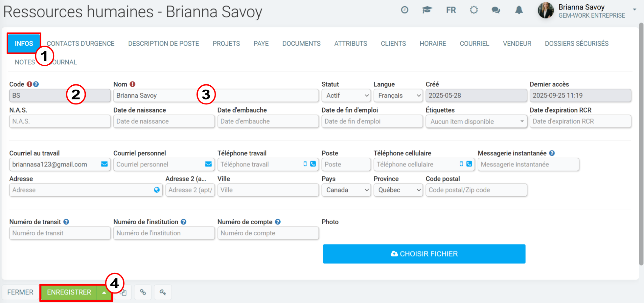The image size is (644, 303).
Task: Click the Numéro de transit input field
Action: tap(60, 233)
